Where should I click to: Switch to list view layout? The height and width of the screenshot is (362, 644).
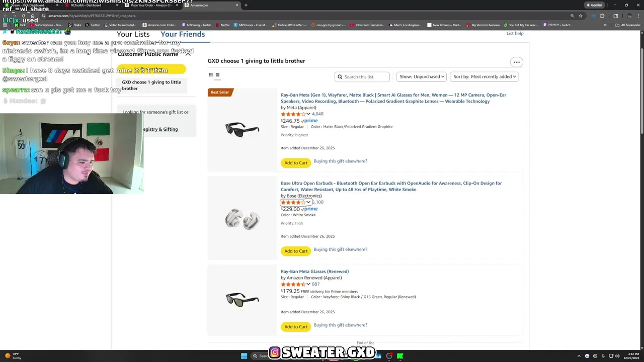click(217, 75)
